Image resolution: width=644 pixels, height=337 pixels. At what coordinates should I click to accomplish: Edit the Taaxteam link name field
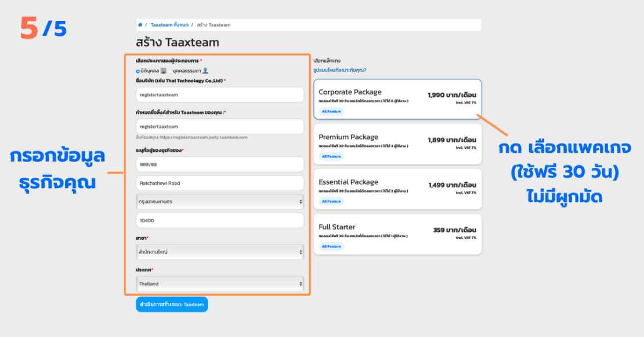tap(220, 126)
